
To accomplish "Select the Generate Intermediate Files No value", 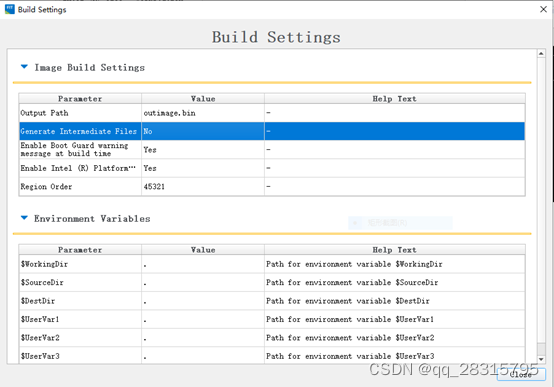I will [203, 131].
